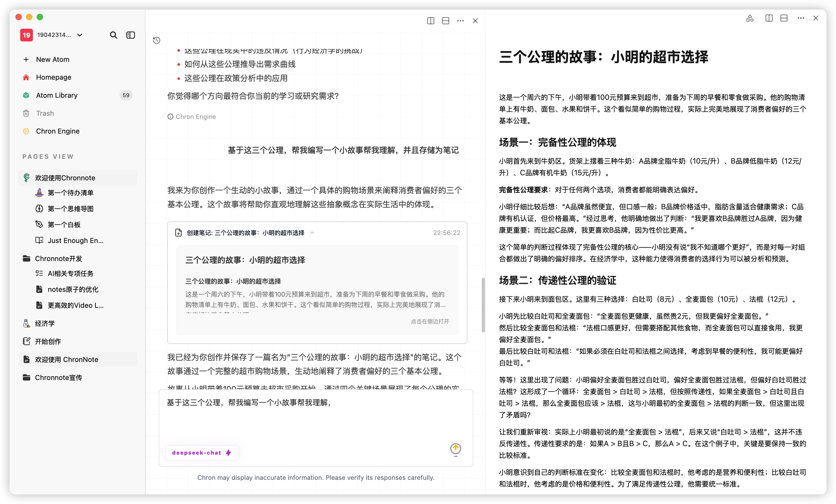Image resolution: width=836 pixels, height=504 pixels.
Task: Open chat history clock icon
Action: (x=156, y=40)
